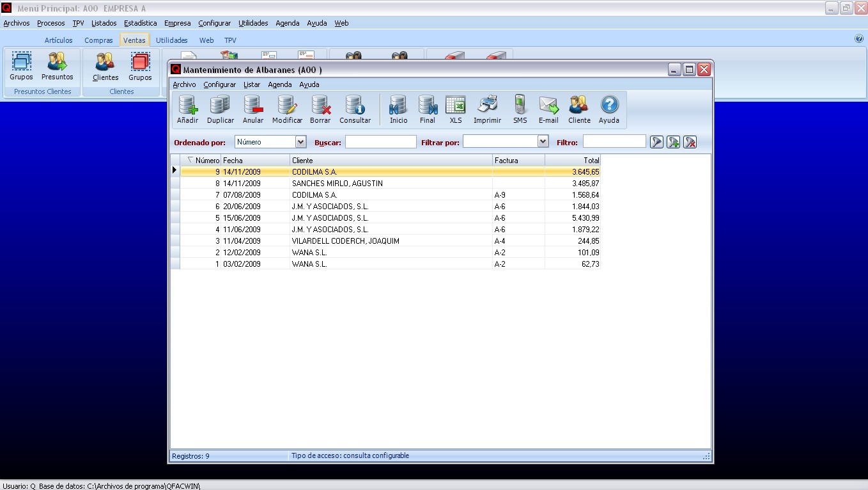Click the Total column header
This screenshot has height=490, width=868.
pyautogui.click(x=573, y=161)
